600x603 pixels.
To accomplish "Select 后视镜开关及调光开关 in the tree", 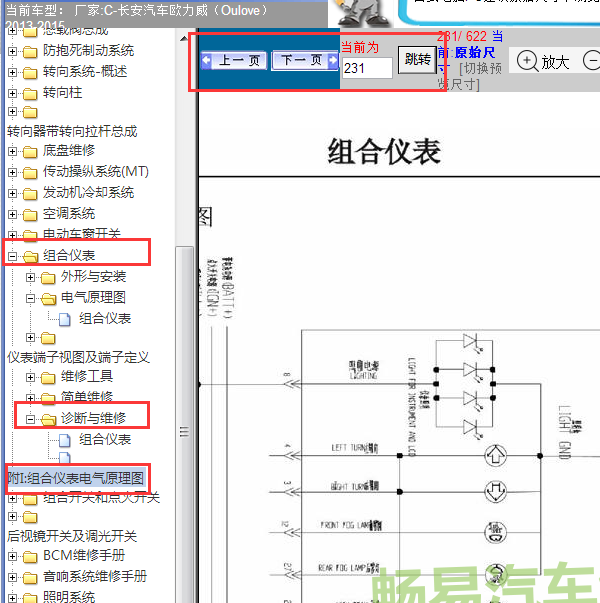I will (72, 536).
